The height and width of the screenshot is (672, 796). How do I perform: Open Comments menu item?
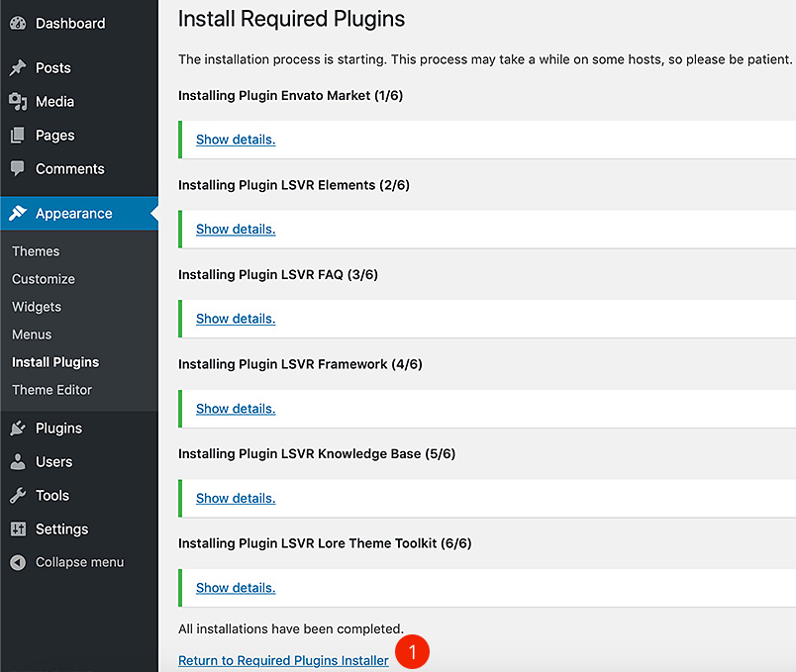click(79, 168)
